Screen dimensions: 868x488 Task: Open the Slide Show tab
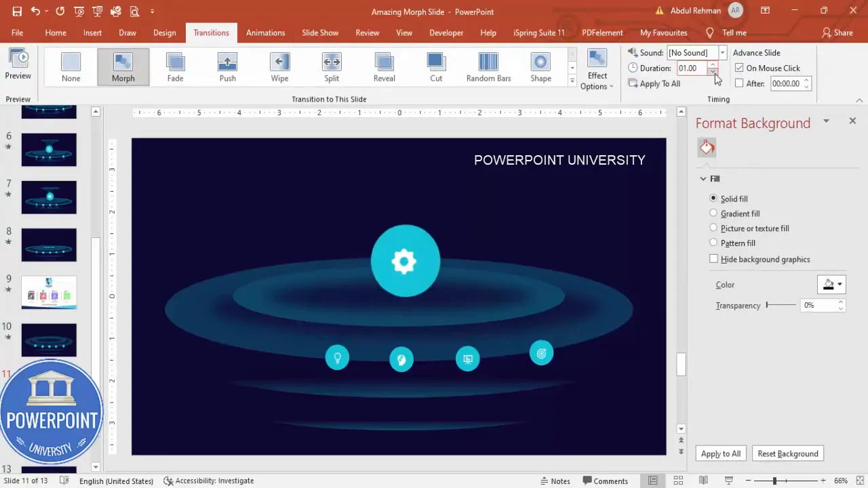point(320,33)
